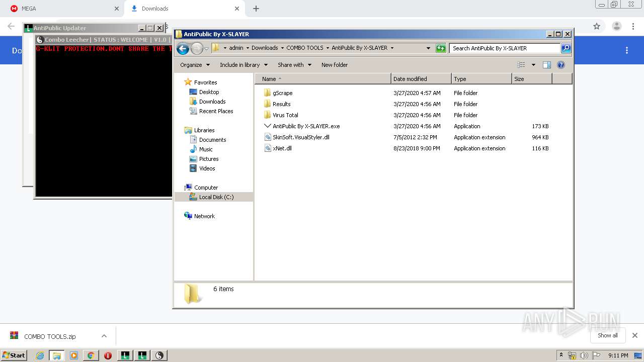Open Internet Explorer from the taskbar
Viewport: 644px width, 362px height.
(x=40, y=355)
